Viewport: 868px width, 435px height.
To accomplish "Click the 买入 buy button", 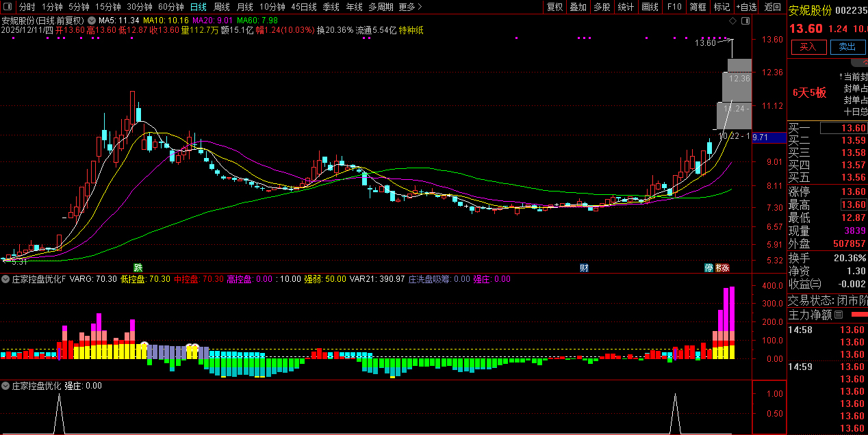I will click(x=808, y=47).
